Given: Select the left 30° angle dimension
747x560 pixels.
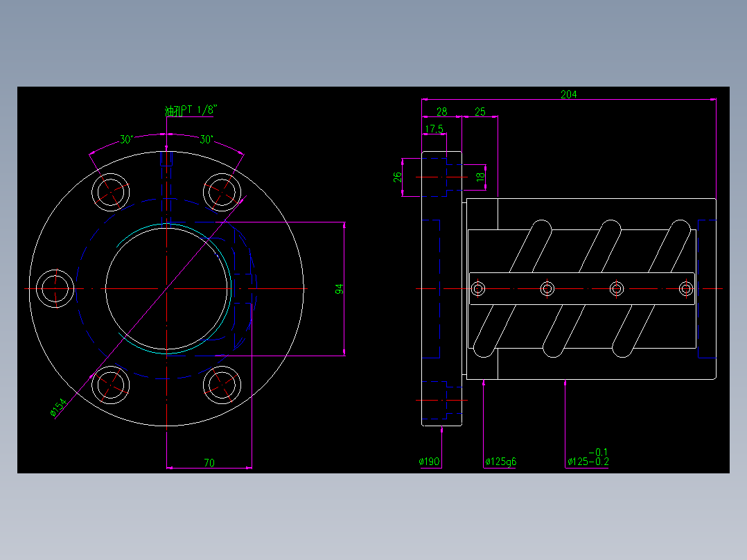Looking at the screenshot, I should (x=126, y=139).
